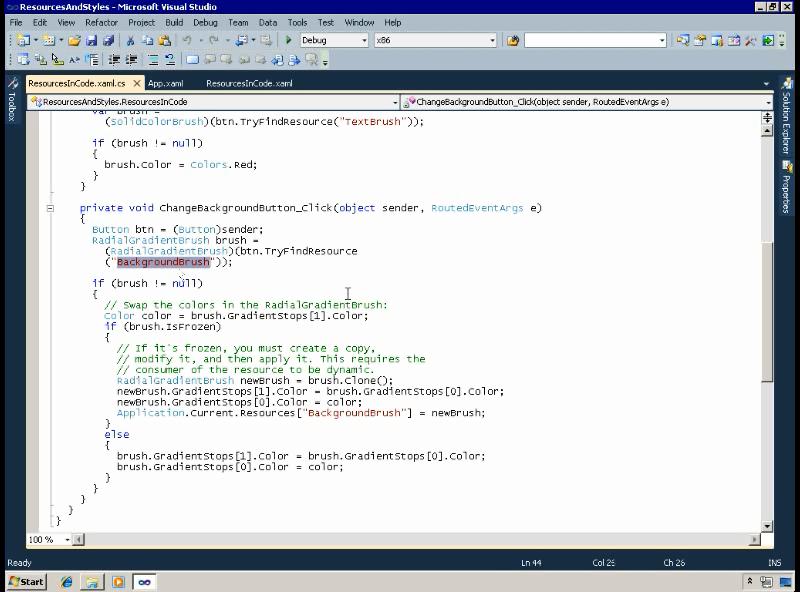
Task: Click inside the Find text input box
Action: pyautogui.click(x=591, y=40)
